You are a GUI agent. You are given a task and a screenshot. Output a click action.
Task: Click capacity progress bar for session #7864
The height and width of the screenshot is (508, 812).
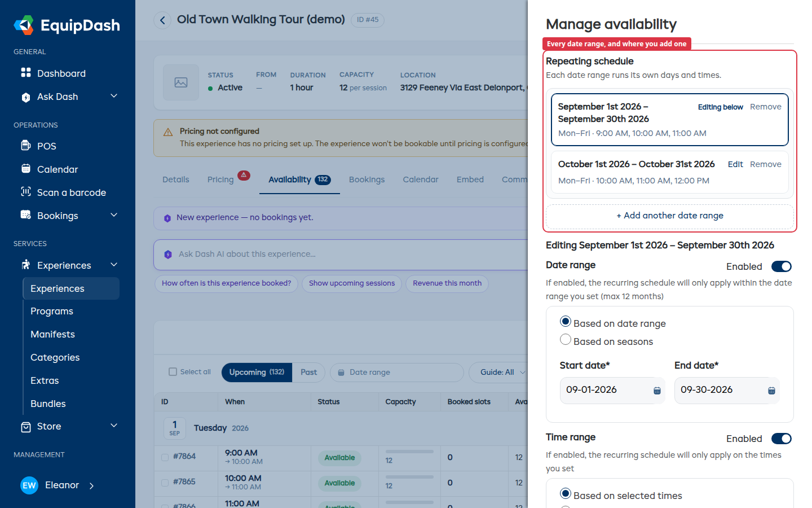(409, 452)
